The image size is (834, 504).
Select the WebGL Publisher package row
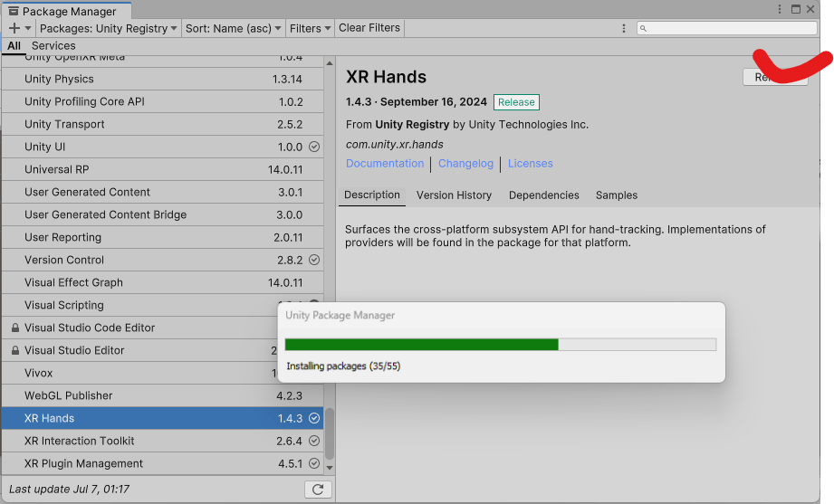pos(162,395)
